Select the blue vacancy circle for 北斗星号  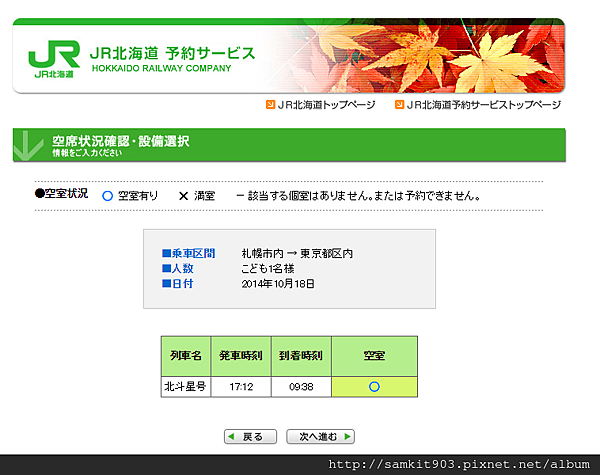(x=374, y=387)
